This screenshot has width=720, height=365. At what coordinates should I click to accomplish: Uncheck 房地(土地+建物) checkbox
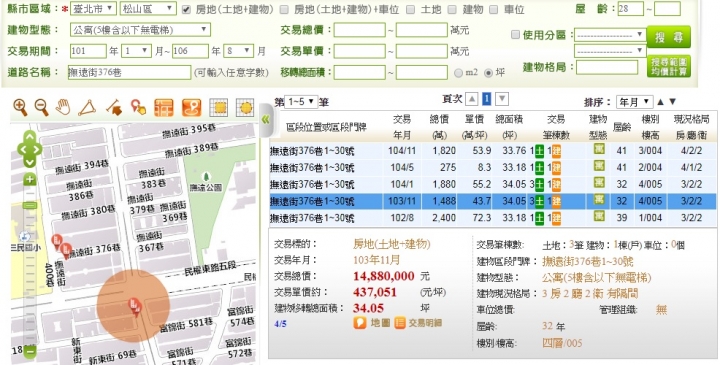click(186, 10)
